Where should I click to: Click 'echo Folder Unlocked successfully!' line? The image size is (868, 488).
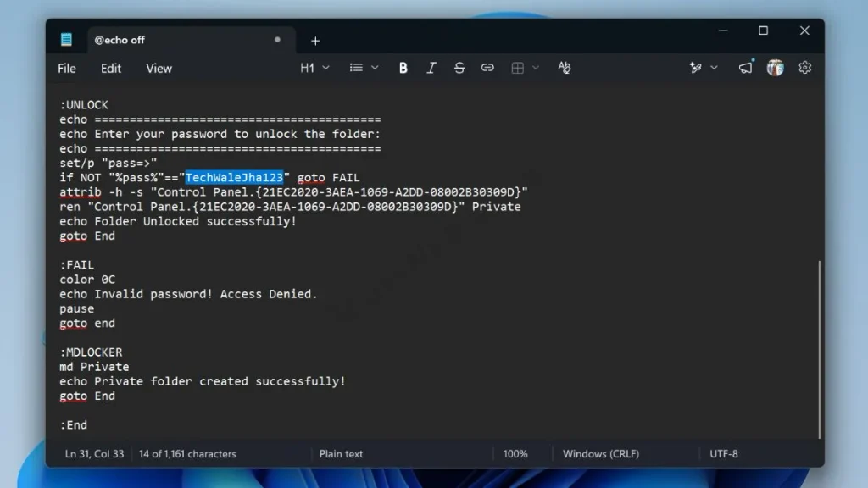pos(178,221)
